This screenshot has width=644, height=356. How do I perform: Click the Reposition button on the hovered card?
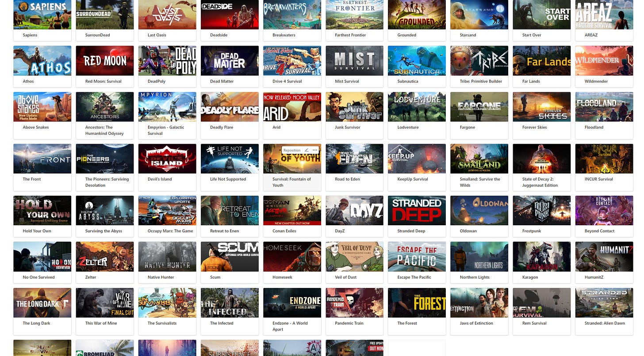292,150
